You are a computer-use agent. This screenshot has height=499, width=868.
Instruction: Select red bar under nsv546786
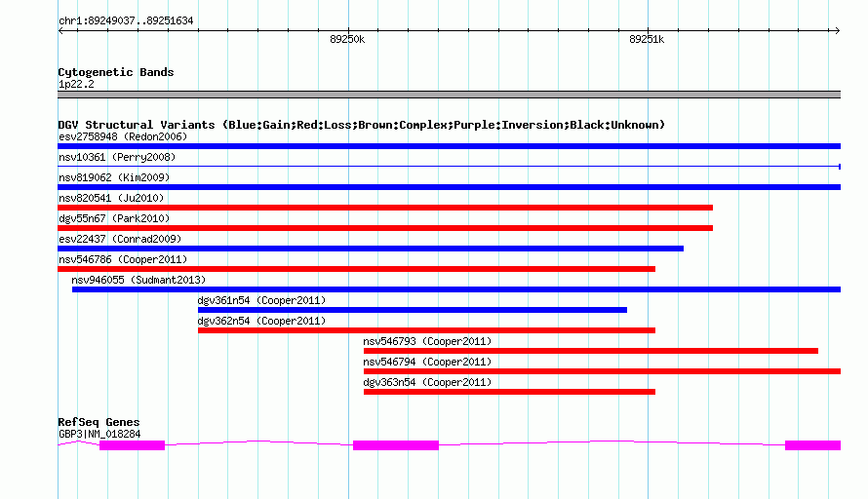click(x=357, y=269)
